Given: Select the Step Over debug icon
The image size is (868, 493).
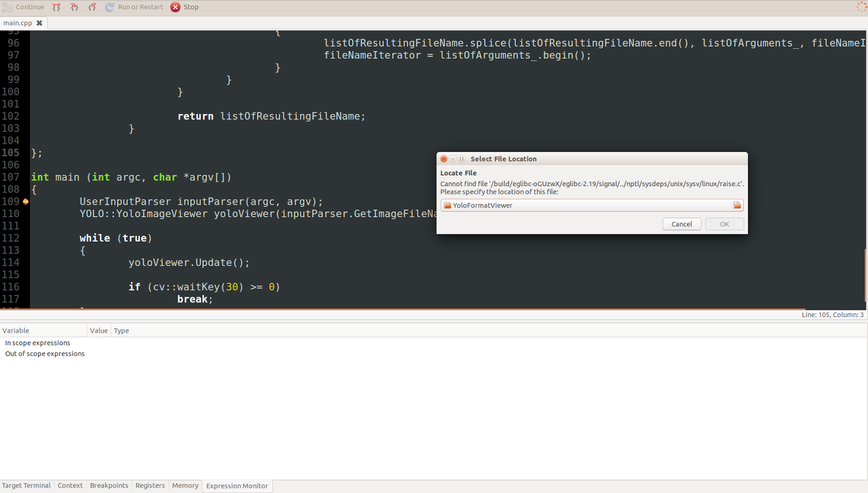Looking at the screenshot, I should [56, 7].
